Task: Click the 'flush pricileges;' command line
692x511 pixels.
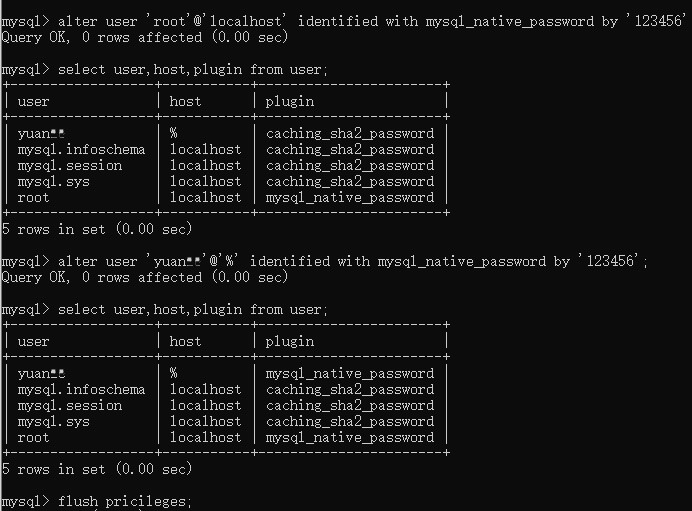Action: tap(97, 501)
